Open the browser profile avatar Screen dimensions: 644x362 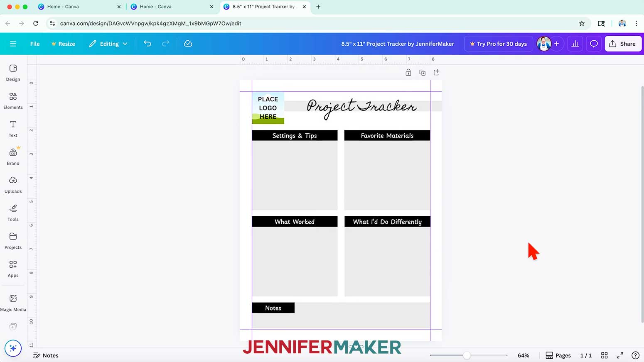[x=622, y=23]
